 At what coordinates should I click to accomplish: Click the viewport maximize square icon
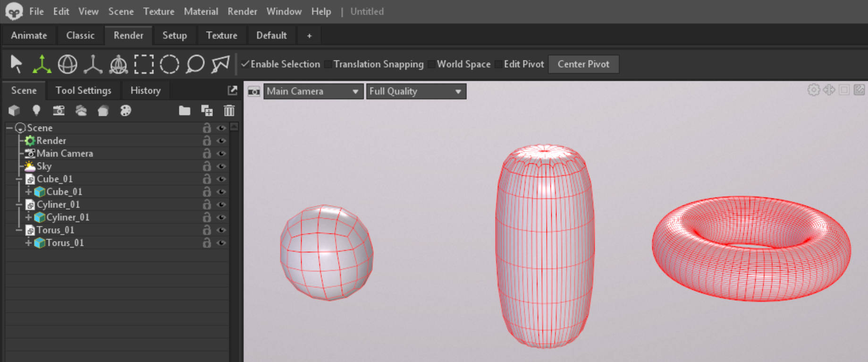(x=844, y=90)
